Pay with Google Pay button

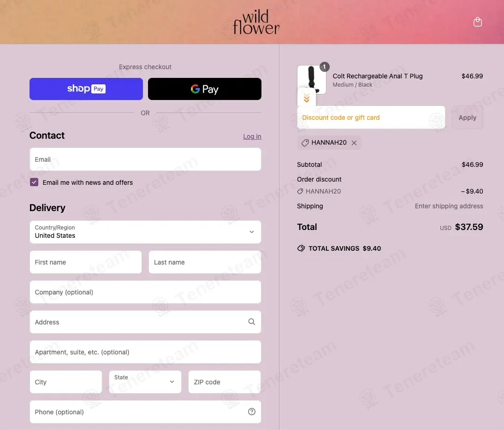[204, 88]
